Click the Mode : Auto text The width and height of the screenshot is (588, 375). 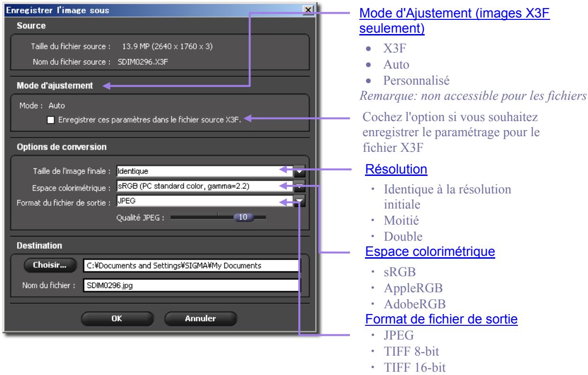pos(44,106)
